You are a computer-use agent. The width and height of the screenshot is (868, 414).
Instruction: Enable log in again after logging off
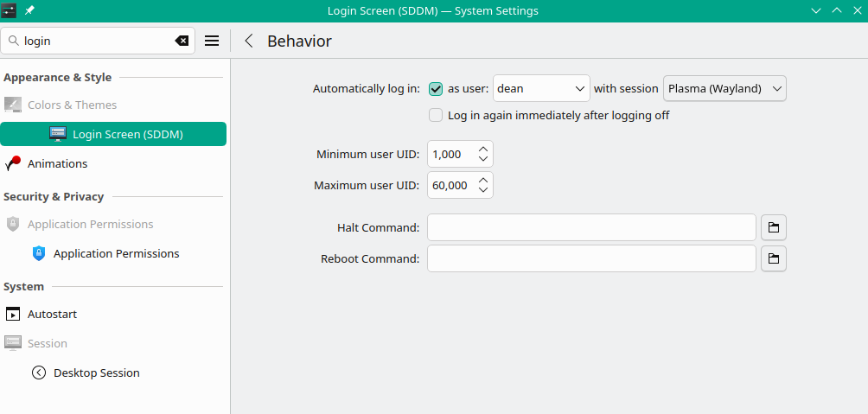436,115
